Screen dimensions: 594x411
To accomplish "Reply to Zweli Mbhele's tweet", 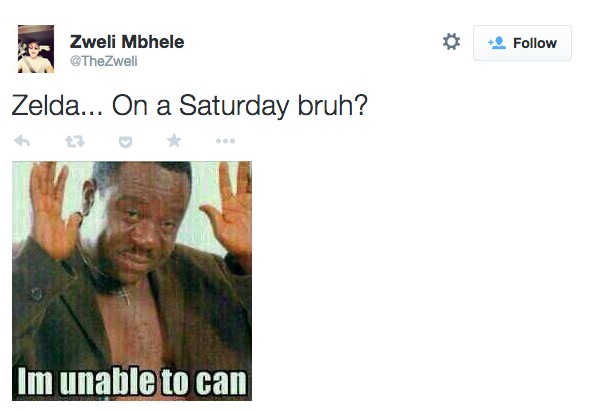I will pos(22,141).
